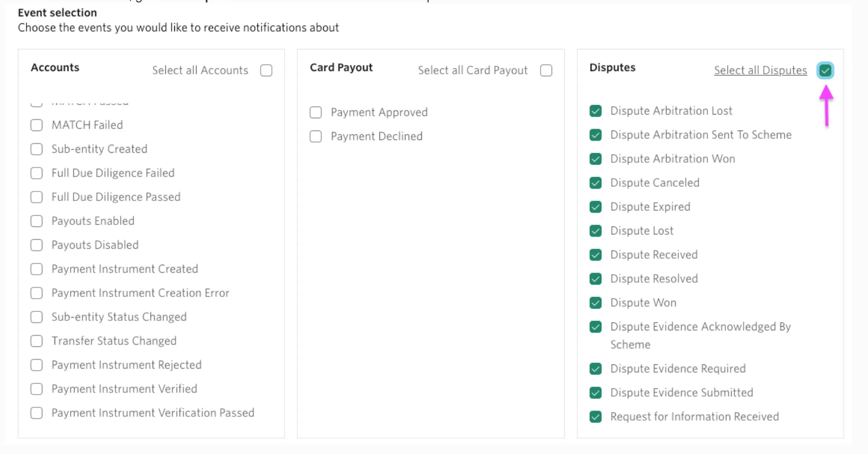Uncheck Dispute Evidence Submitted checkbox
Viewport: 868px width, 454px height.
596,392
